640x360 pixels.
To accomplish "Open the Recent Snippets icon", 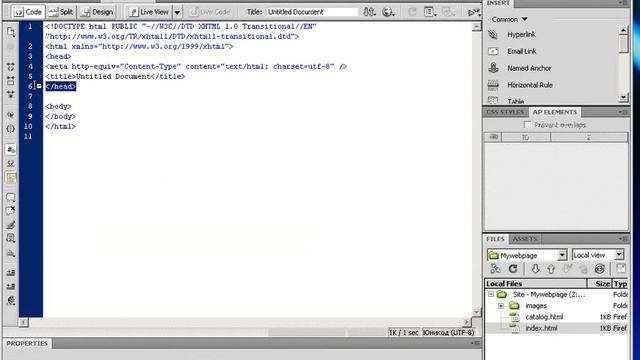I will coord(11,238).
